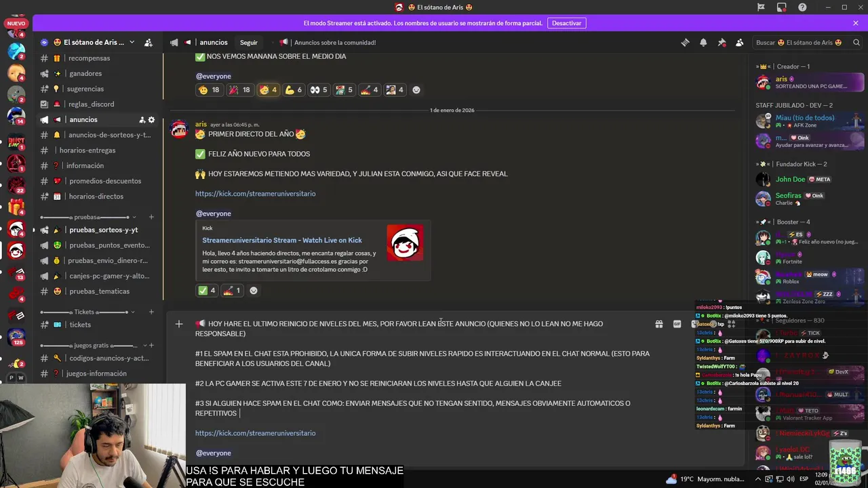Image resolution: width=868 pixels, height=488 pixels.
Task: Open the recompensas channel
Action: click(x=97, y=58)
